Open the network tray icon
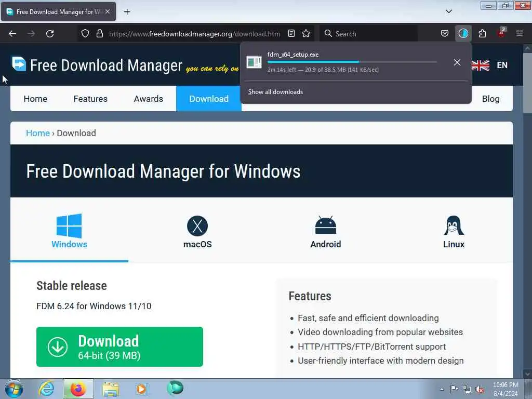532x399 pixels. point(467,390)
